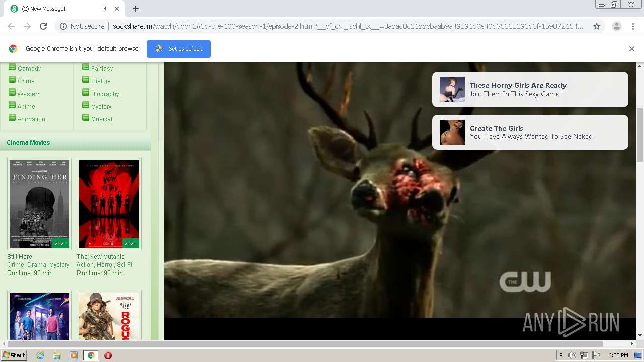Click the Horny Girls notification ad
Screen dimensions: 644x362
pos(530,89)
